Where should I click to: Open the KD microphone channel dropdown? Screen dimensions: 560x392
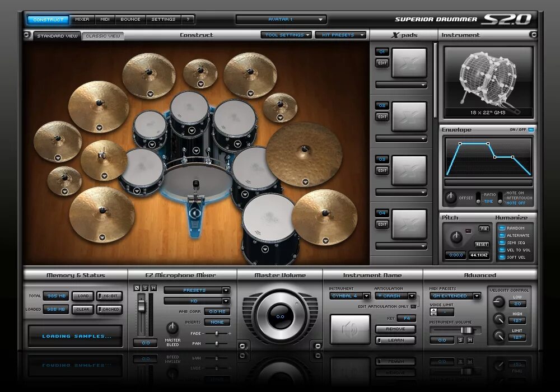pyautogui.click(x=197, y=301)
